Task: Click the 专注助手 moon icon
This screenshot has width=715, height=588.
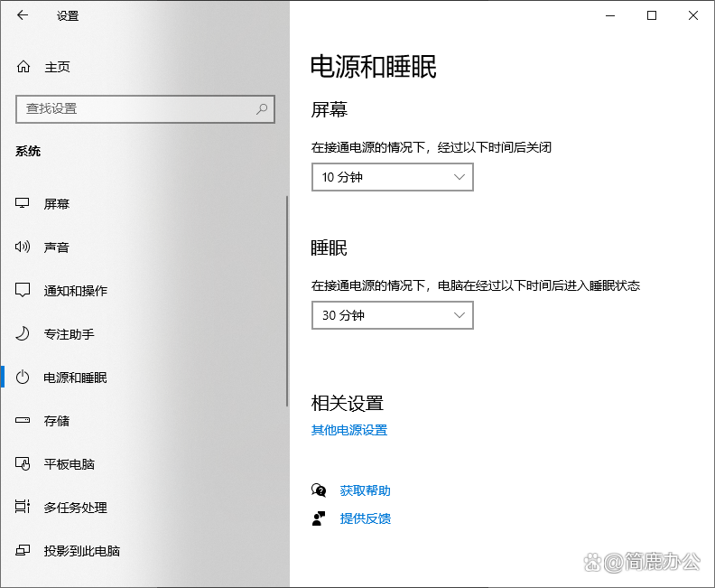Action: 23,334
